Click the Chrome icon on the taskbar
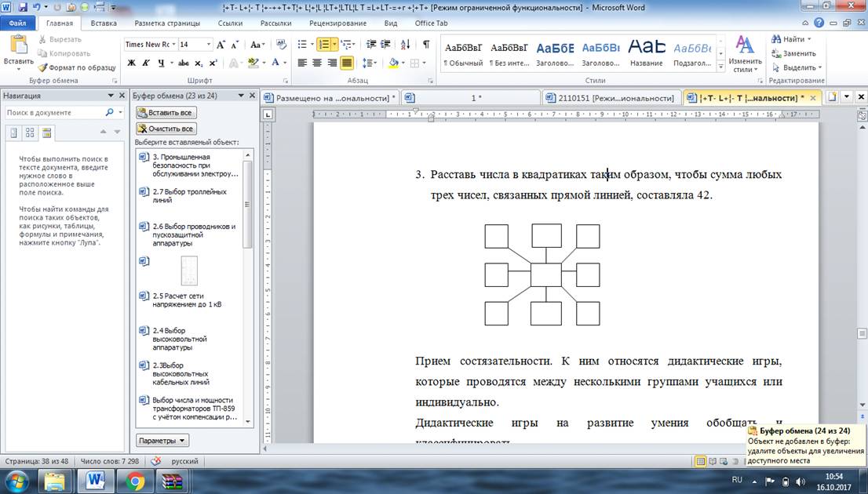 (x=134, y=481)
